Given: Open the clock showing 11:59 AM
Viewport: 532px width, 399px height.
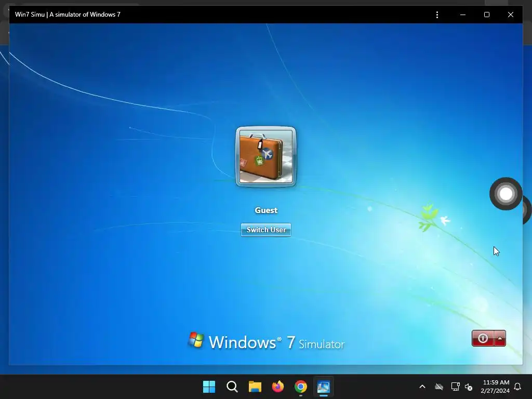Looking at the screenshot, I should 496,382.
